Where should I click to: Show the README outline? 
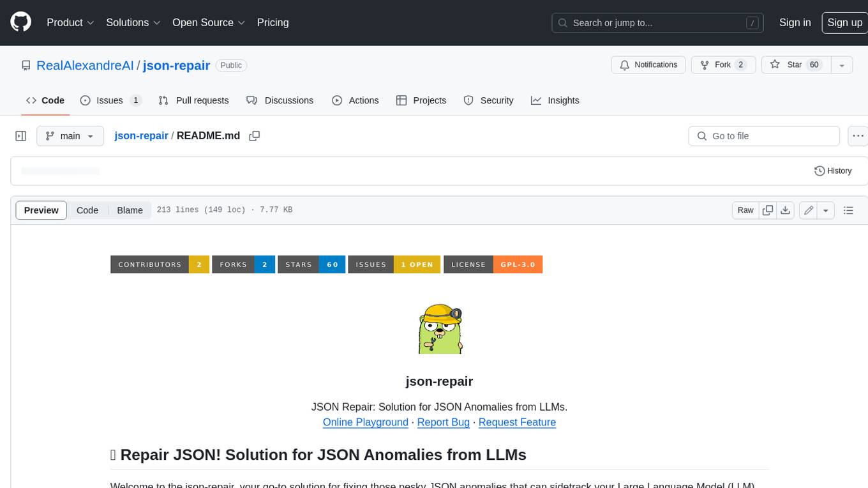848,210
